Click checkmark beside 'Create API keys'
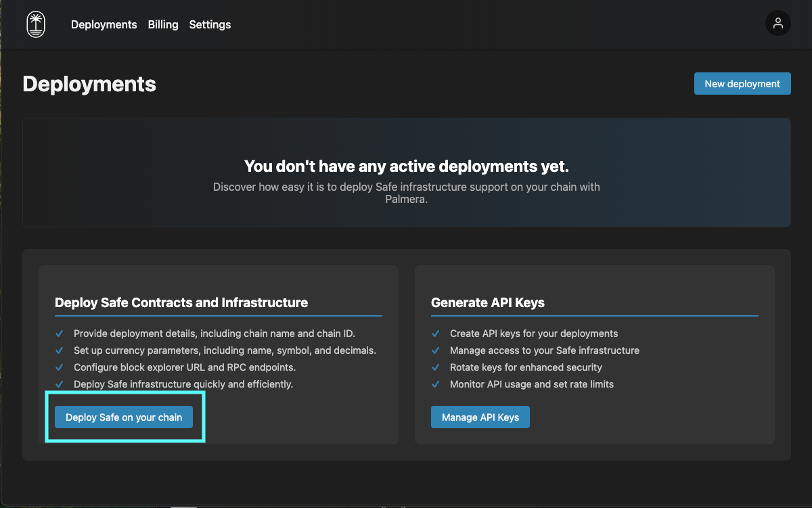The height and width of the screenshot is (508, 812). 436,333
